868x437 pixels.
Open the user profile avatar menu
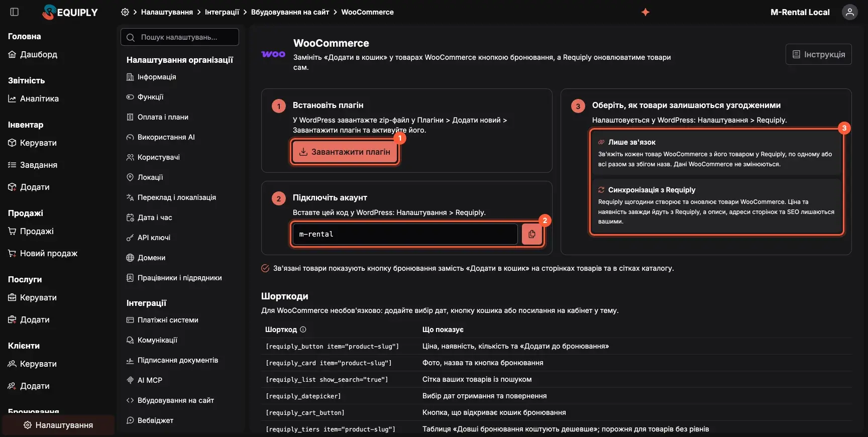click(850, 12)
